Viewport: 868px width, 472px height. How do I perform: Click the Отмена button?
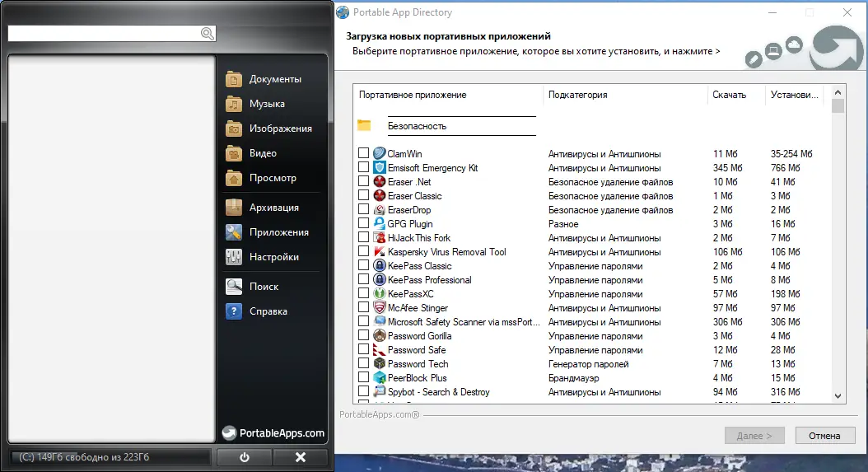coord(824,436)
